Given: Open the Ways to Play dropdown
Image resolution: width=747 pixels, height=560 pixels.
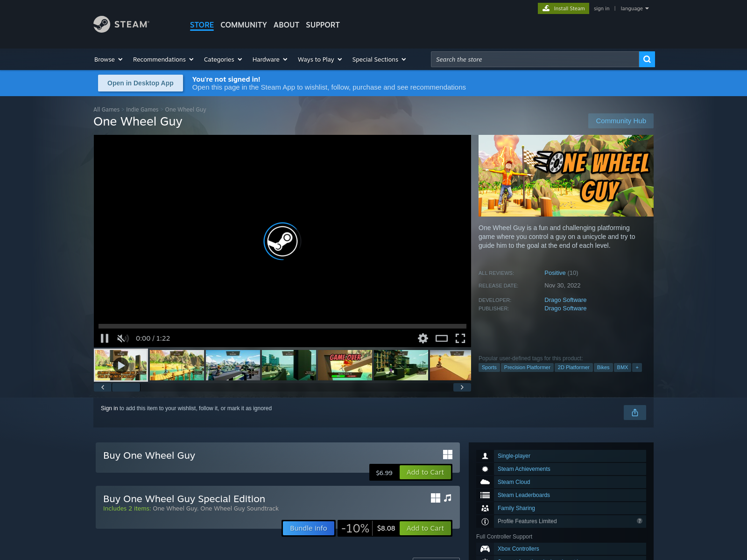Looking at the screenshot, I should coord(320,59).
